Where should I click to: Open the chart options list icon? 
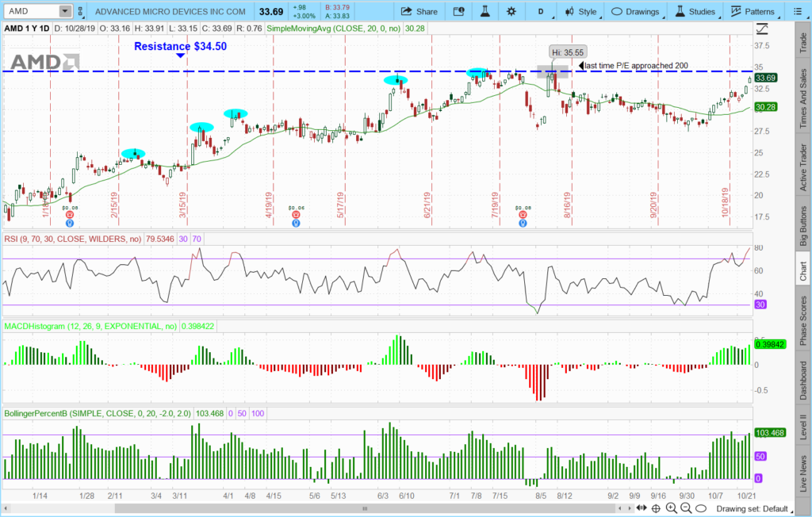click(x=799, y=11)
